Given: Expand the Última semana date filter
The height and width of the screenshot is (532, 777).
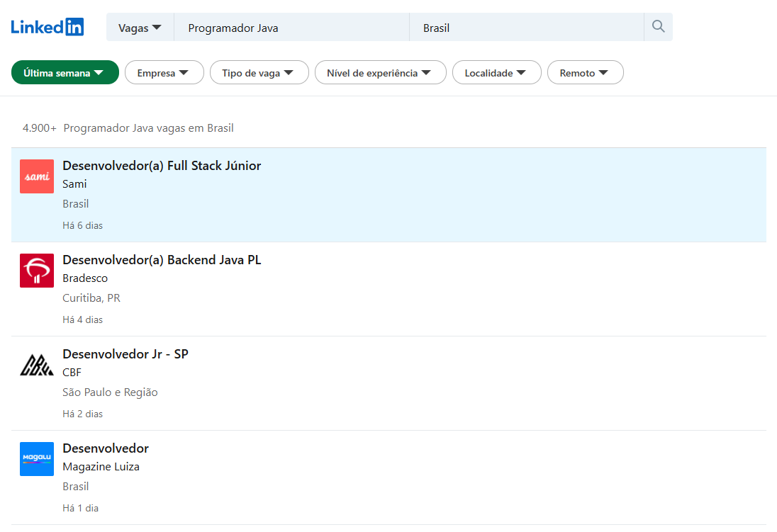Looking at the screenshot, I should 65,73.
